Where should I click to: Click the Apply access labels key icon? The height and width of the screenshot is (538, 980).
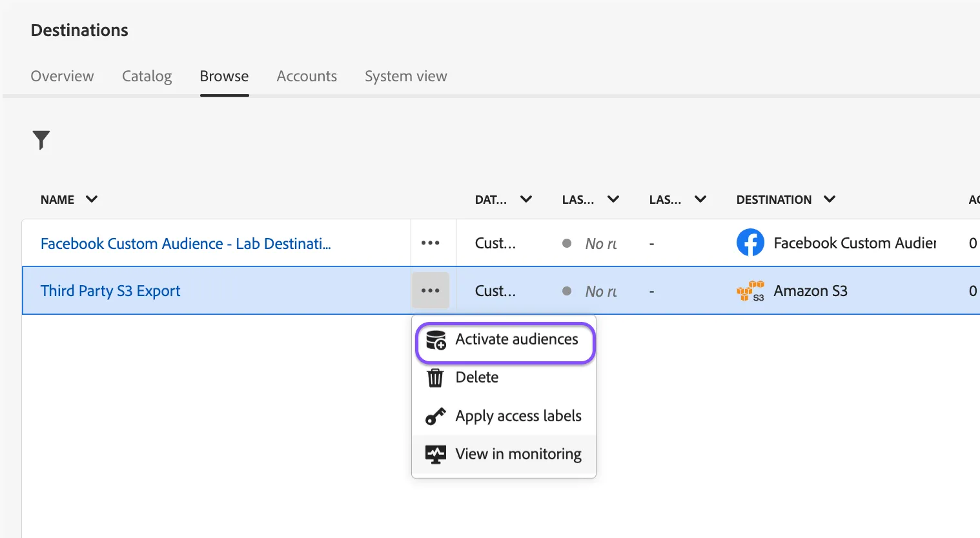pyautogui.click(x=436, y=417)
